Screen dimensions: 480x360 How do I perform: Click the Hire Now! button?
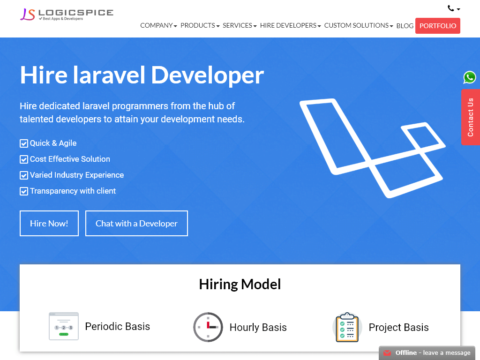click(x=49, y=223)
